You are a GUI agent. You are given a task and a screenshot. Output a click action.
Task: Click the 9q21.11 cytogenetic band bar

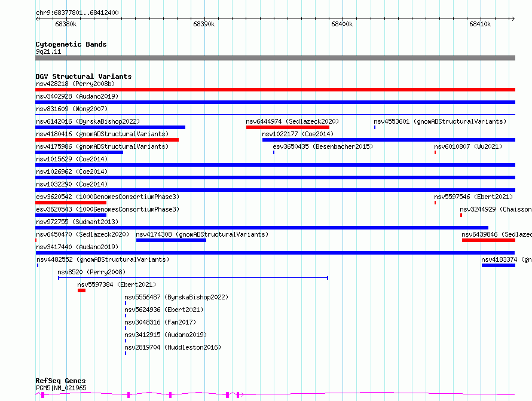[275, 58]
